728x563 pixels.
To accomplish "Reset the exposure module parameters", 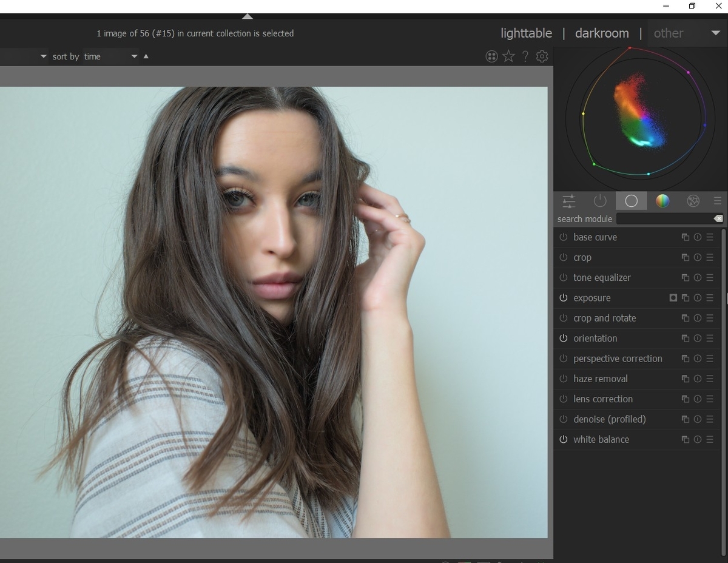I will [x=698, y=298].
